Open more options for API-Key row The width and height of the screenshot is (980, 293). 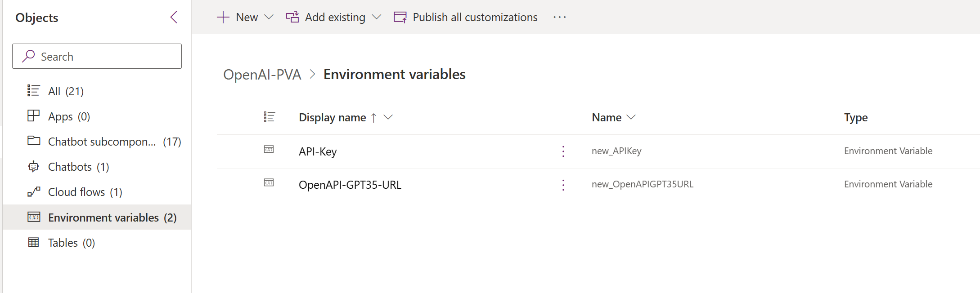coord(563,151)
